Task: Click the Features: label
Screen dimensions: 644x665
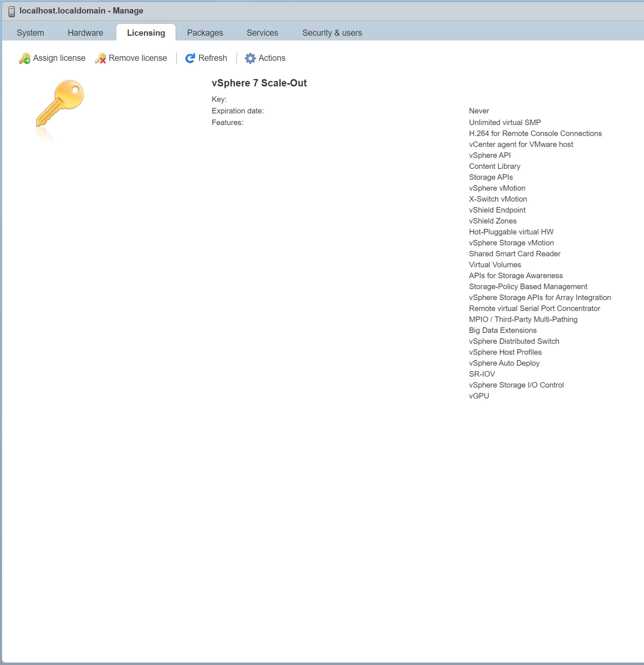Action: pyautogui.click(x=227, y=122)
